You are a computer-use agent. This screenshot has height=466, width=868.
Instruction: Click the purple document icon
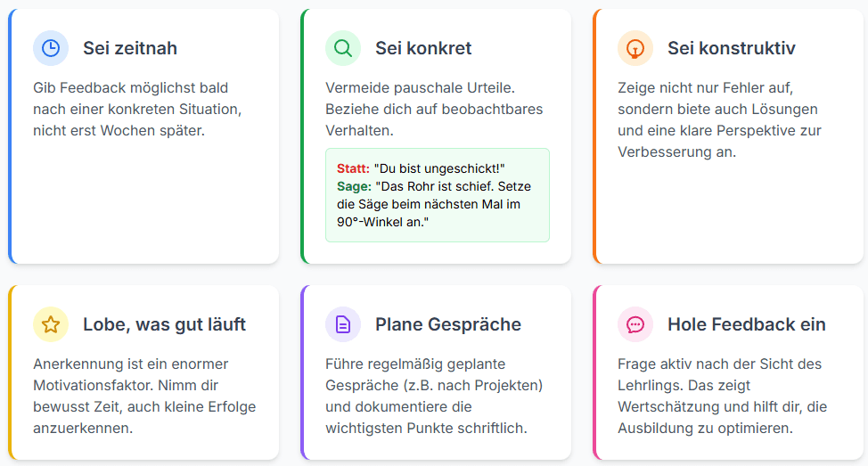(x=343, y=324)
